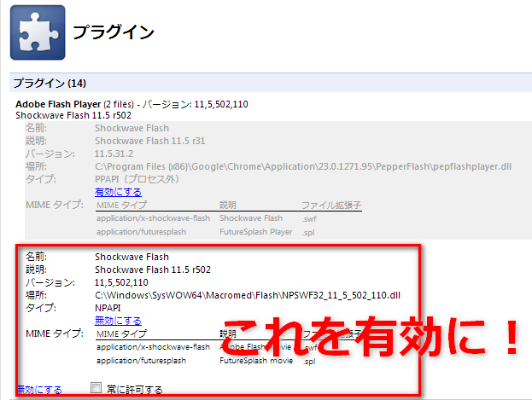Click the PPAPI (プロセス外) type value

tap(137, 179)
